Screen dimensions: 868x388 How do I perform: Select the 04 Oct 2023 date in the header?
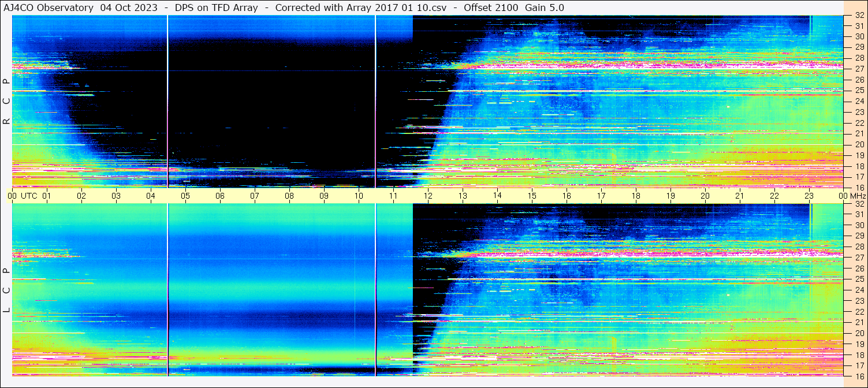(128, 8)
